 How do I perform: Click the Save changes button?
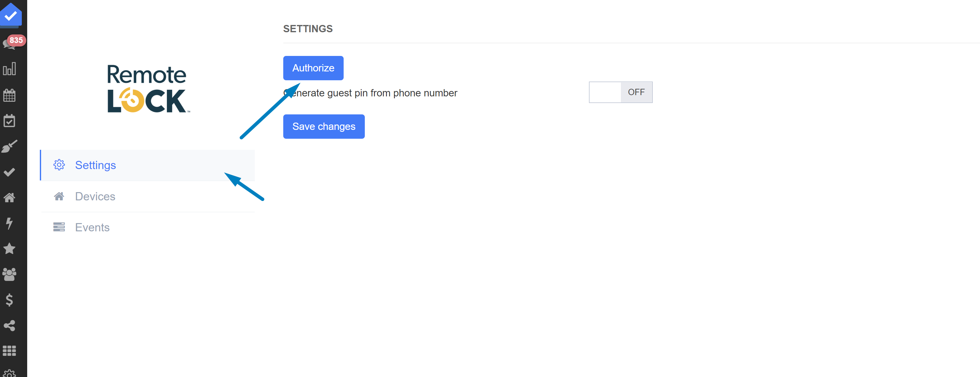323,127
